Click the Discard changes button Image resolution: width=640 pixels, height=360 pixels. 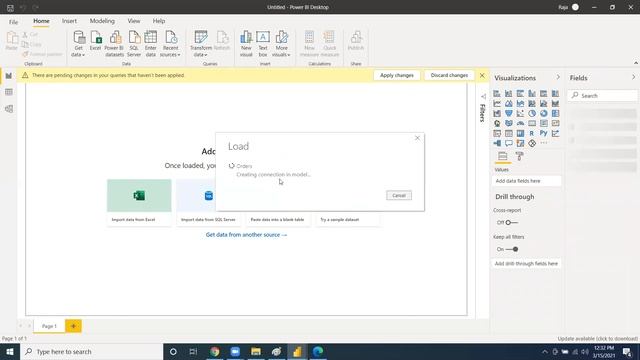tap(449, 75)
